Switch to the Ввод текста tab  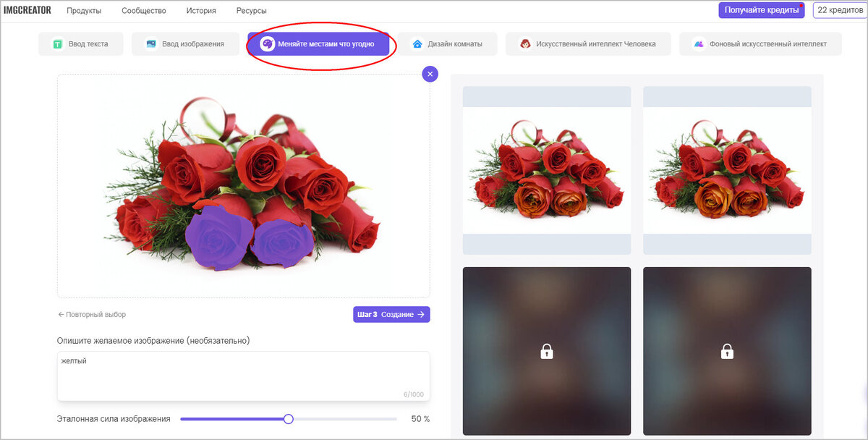tap(81, 44)
